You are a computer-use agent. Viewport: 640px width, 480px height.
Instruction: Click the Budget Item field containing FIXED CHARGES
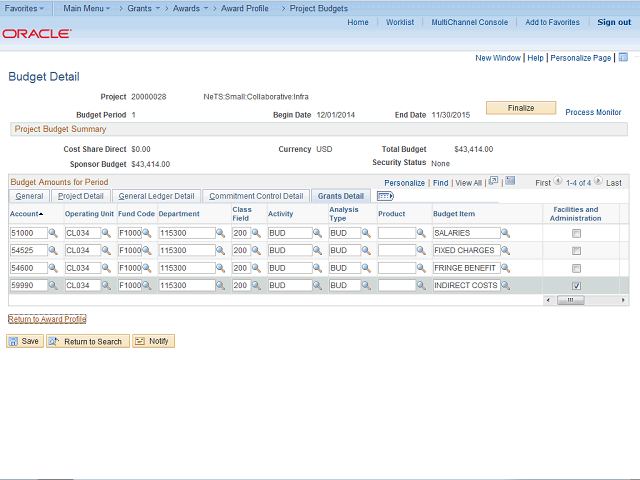pos(465,251)
